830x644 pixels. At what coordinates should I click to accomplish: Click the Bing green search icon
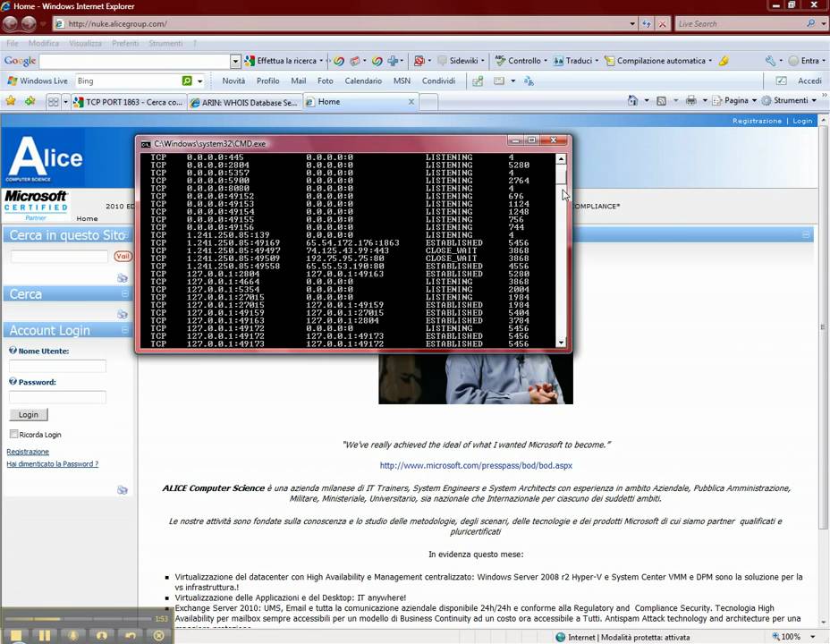pos(187,80)
